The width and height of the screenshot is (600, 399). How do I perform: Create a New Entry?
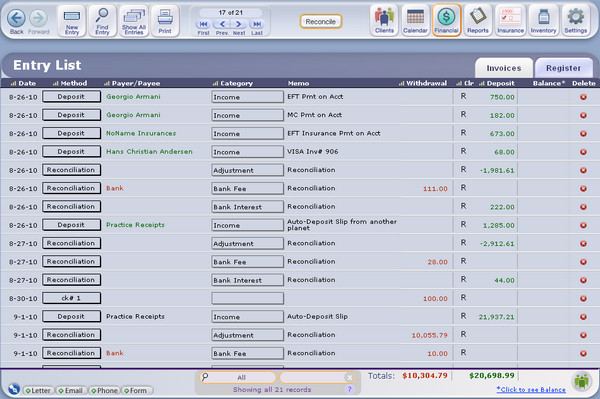72,21
